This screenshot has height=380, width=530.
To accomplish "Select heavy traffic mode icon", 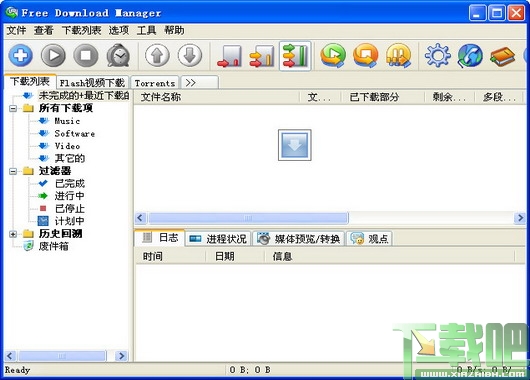I will [x=295, y=56].
